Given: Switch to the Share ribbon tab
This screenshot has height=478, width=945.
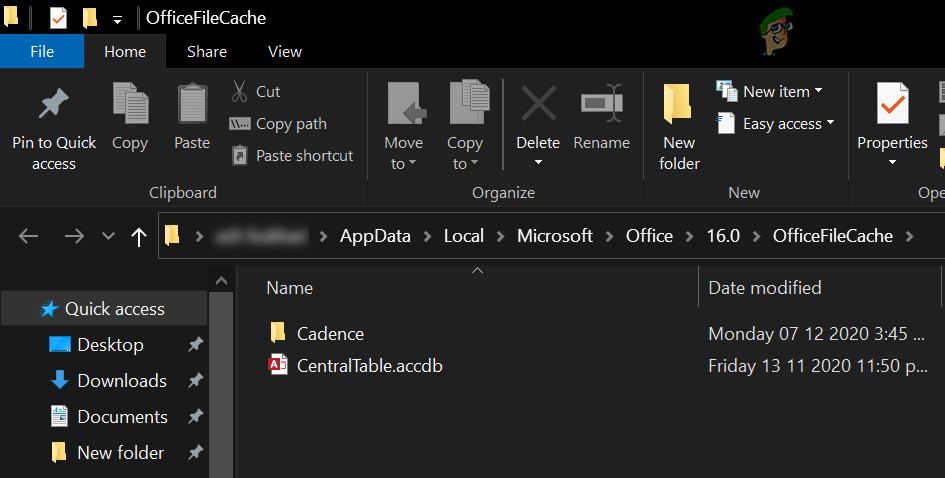Looking at the screenshot, I should point(207,52).
